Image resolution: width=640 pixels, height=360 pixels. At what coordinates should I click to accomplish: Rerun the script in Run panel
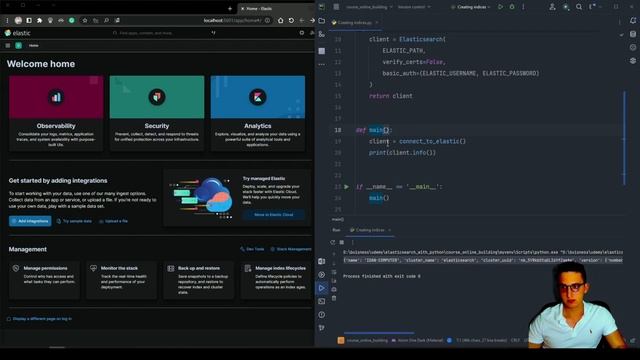[333, 242]
